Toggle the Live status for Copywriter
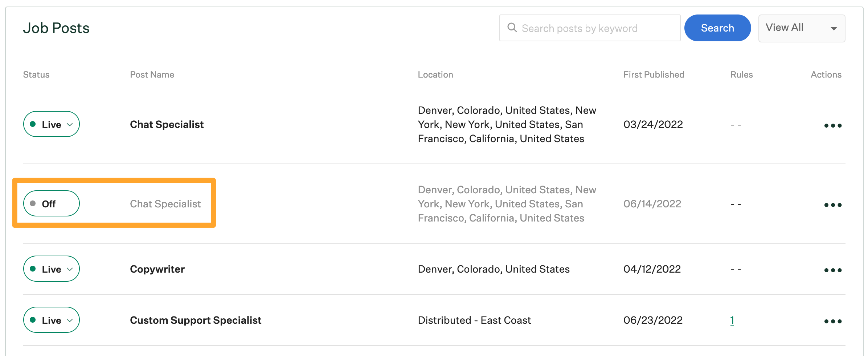Image resolution: width=868 pixels, height=356 pixels. pos(51,269)
